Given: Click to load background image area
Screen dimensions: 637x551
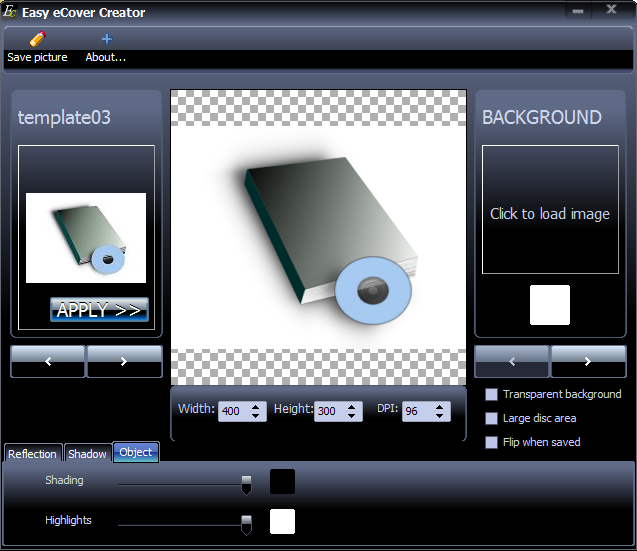Looking at the screenshot, I should tap(550, 209).
